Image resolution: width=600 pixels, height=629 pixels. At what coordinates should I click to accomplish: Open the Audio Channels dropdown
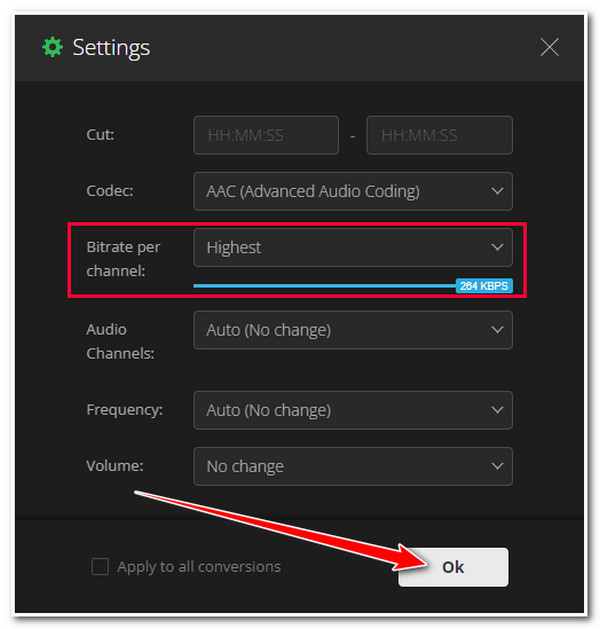pos(353,330)
